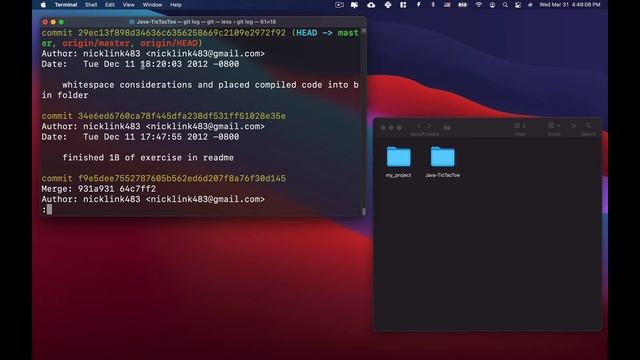Image resolution: width=640 pixels, height=360 pixels.
Task: Go forward in the Finder window
Action: click(x=429, y=126)
